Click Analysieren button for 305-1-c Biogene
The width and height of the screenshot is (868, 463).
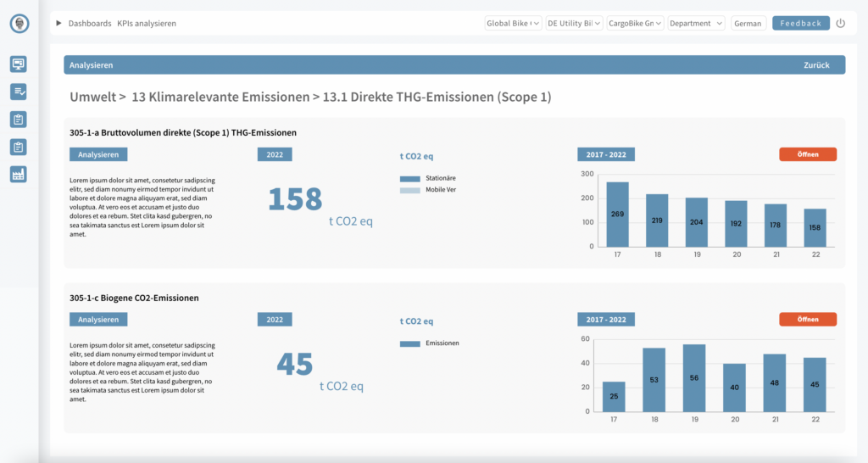click(x=98, y=320)
